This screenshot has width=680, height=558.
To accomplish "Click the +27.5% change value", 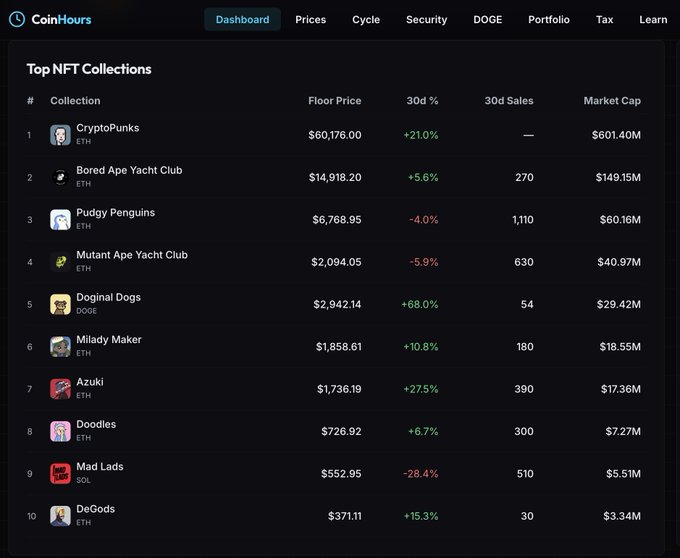I will (421, 389).
